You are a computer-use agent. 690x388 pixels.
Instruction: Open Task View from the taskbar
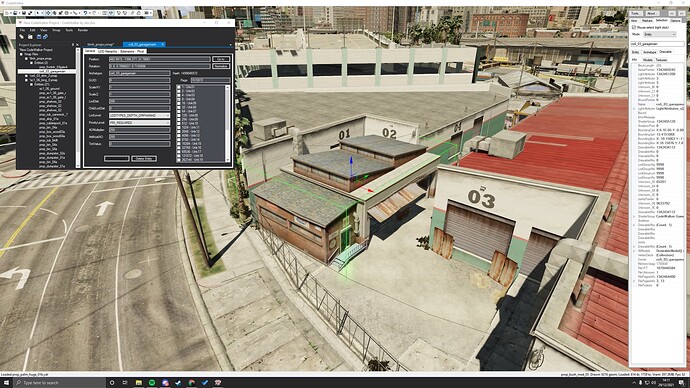pyautogui.click(x=125, y=383)
